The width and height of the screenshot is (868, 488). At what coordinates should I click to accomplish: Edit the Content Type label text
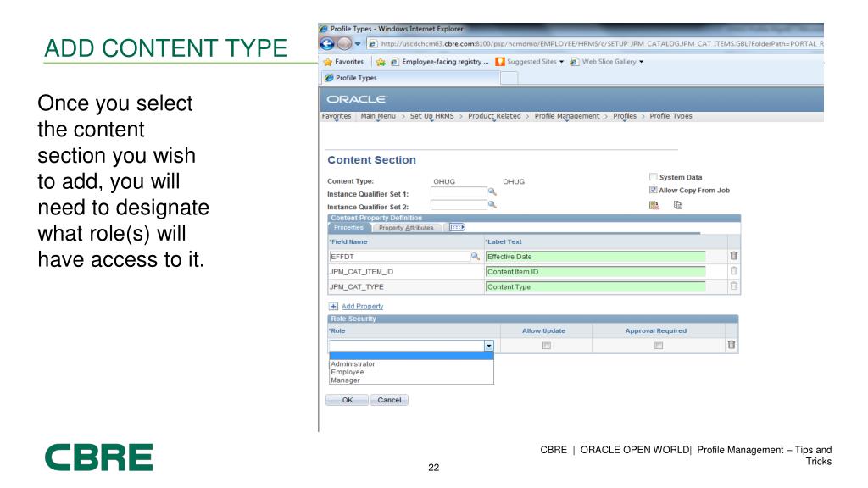pyautogui.click(x=596, y=286)
